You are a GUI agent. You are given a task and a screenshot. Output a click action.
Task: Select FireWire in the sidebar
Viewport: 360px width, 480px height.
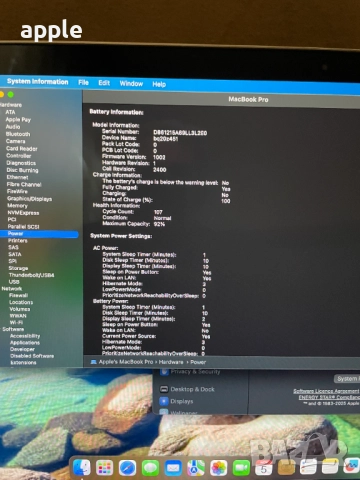17,191
